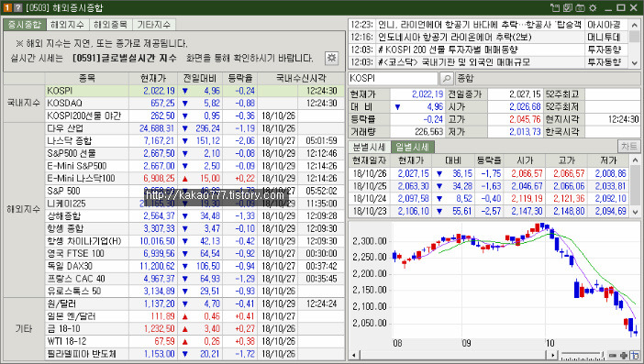Screen dimensions: 644x364
Task: Select the KOSPI200선물 야간 row
Action: [194, 116]
